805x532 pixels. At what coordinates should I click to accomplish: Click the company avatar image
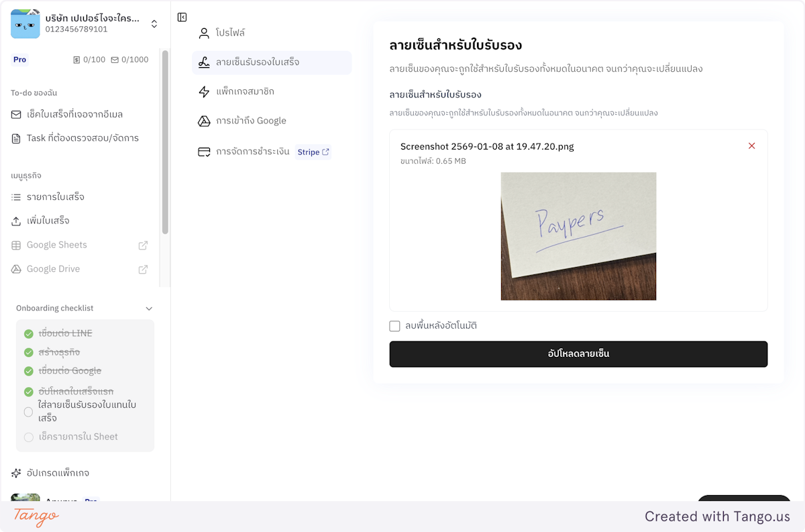[25, 24]
